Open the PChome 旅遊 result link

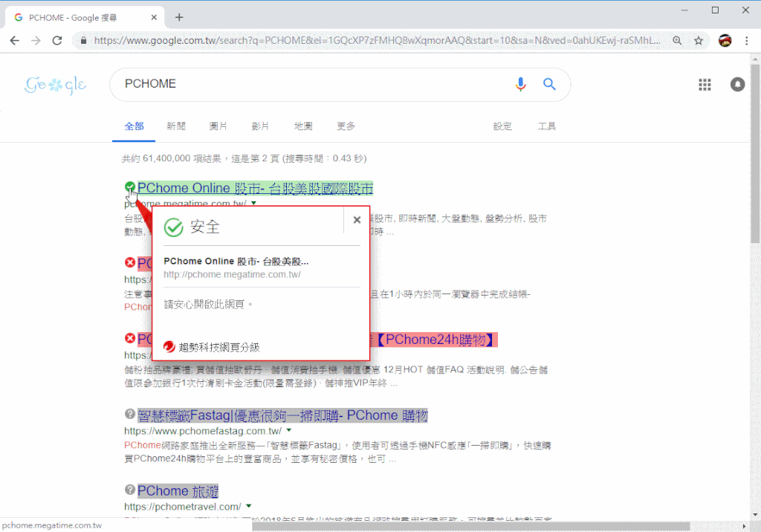(178, 491)
